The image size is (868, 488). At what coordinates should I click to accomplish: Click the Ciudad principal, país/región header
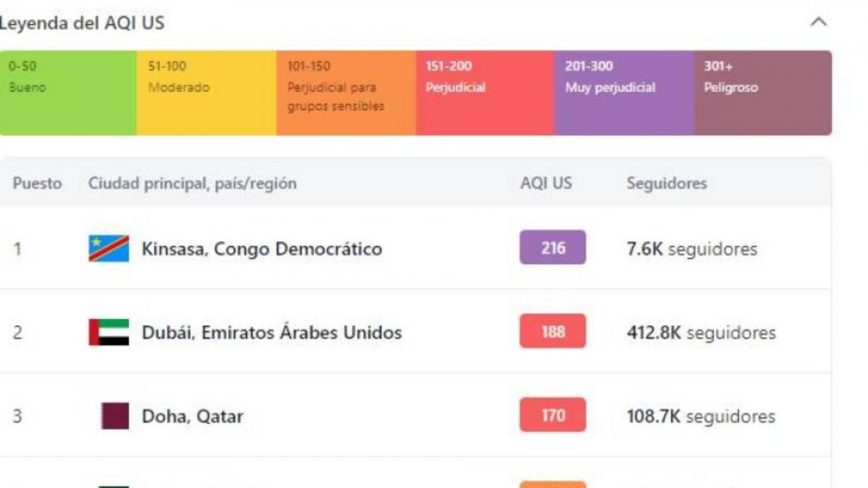point(192,184)
